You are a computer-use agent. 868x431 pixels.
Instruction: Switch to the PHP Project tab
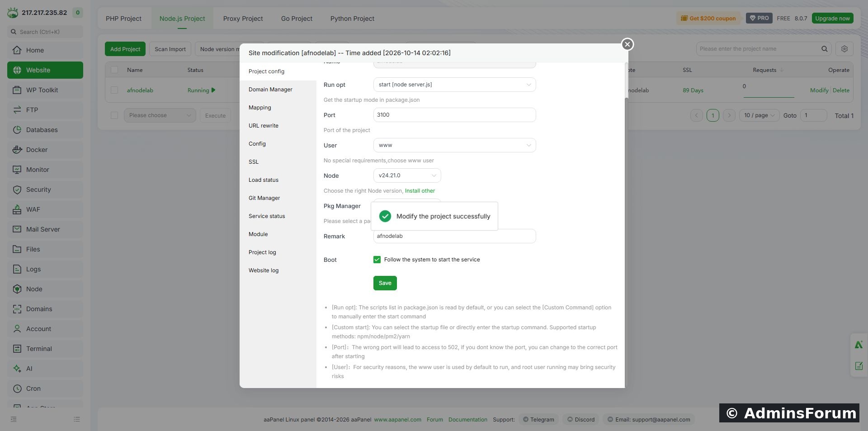tap(123, 19)
